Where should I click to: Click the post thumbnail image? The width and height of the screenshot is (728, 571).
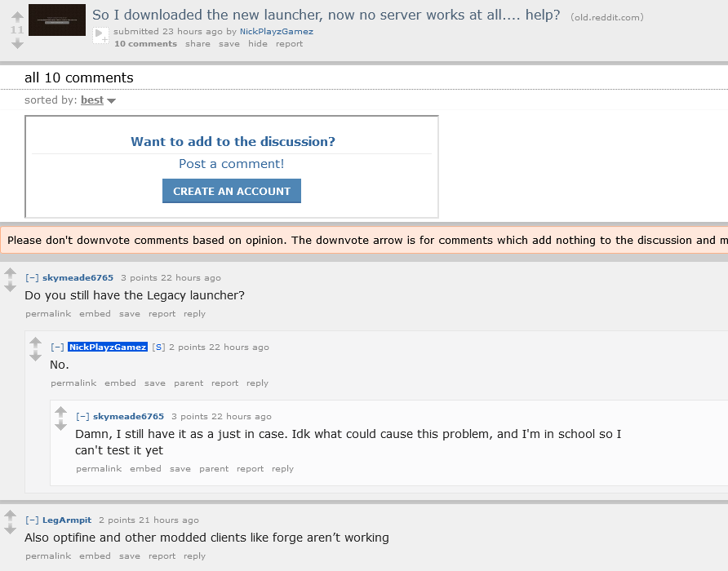pos(57,20)
